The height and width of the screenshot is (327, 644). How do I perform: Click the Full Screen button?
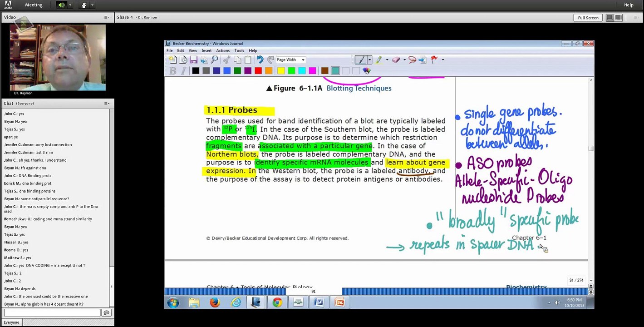coord(588,18)
